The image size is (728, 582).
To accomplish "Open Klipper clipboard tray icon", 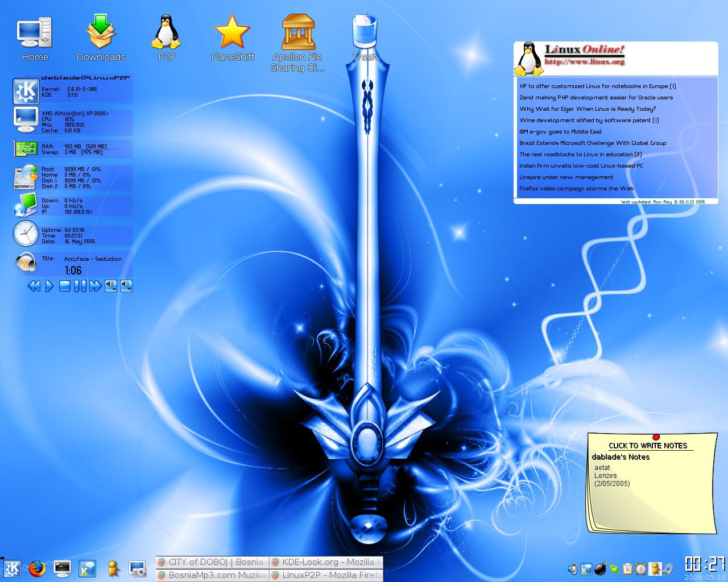I will [x=627, y=569].
